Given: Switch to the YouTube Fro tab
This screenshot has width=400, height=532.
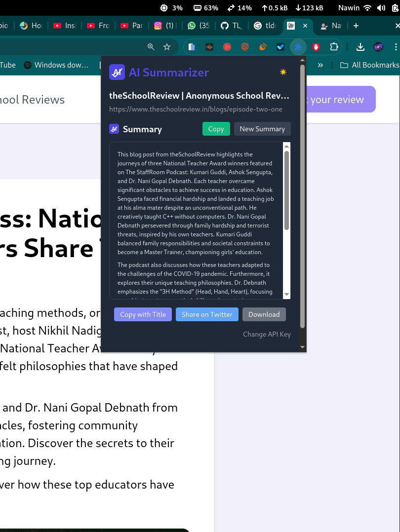Looking at the screenshot, I should [x=98, y=26].
